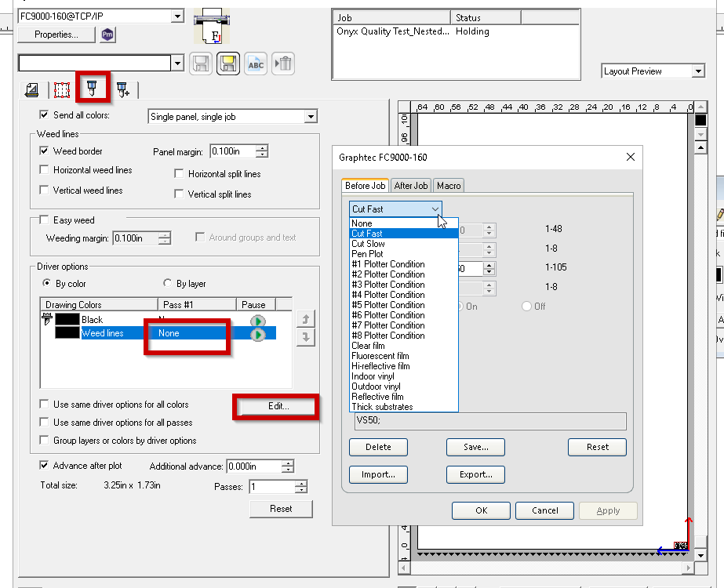Click the Weed lines color swatch
The height and width of the screenshot is (588, 724).
67,332
